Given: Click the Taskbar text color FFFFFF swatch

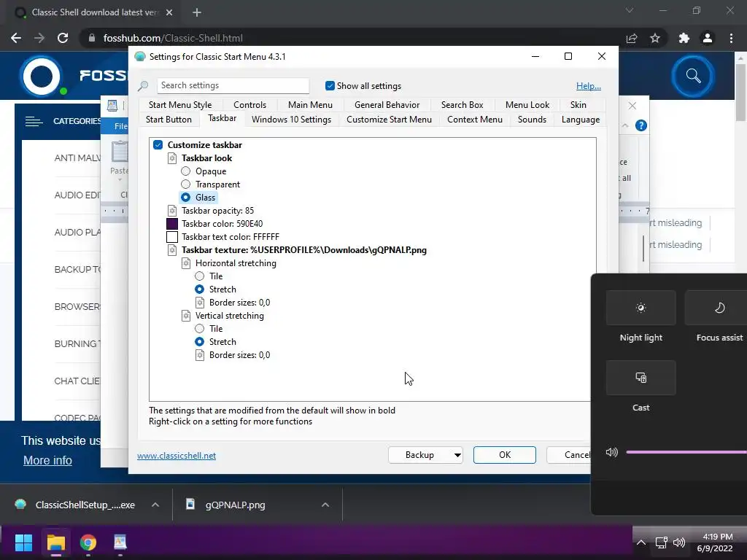Looking at the screenshot, I should [172, 237].
